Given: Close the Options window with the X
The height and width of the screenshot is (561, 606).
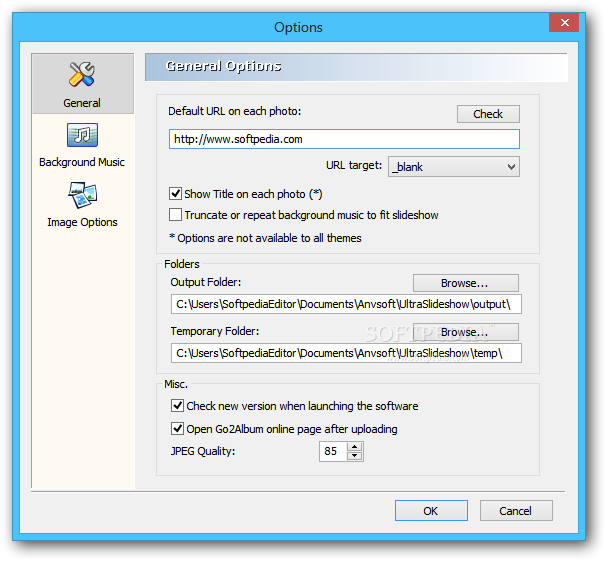Looking at the screenshot, I should [564, 22].
